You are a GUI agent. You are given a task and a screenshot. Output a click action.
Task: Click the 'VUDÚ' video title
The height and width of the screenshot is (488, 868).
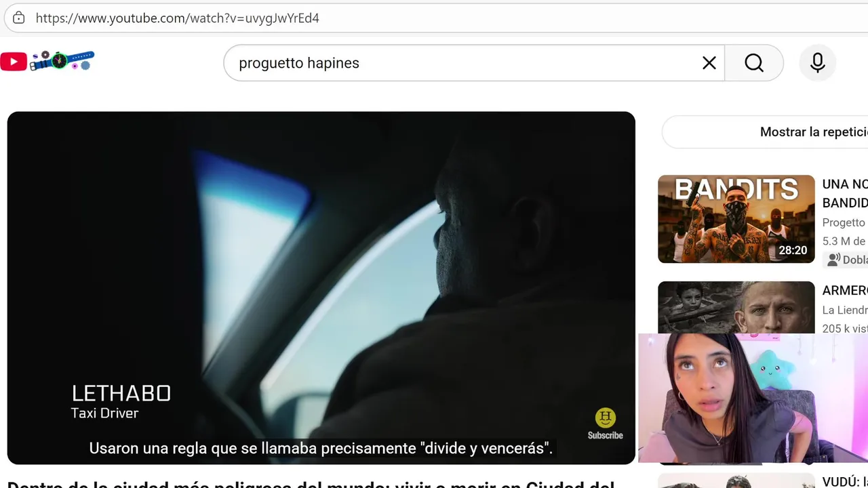coord(845,481)
